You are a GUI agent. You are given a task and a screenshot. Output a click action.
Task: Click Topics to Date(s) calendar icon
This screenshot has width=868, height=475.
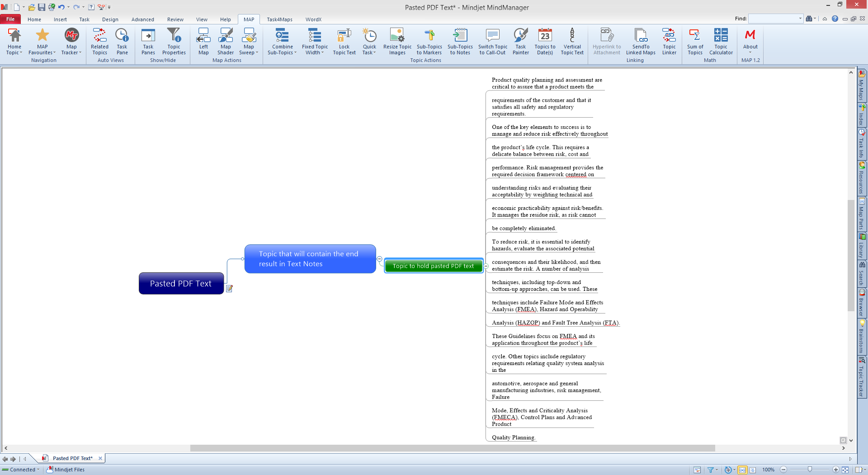coord(545,36)
